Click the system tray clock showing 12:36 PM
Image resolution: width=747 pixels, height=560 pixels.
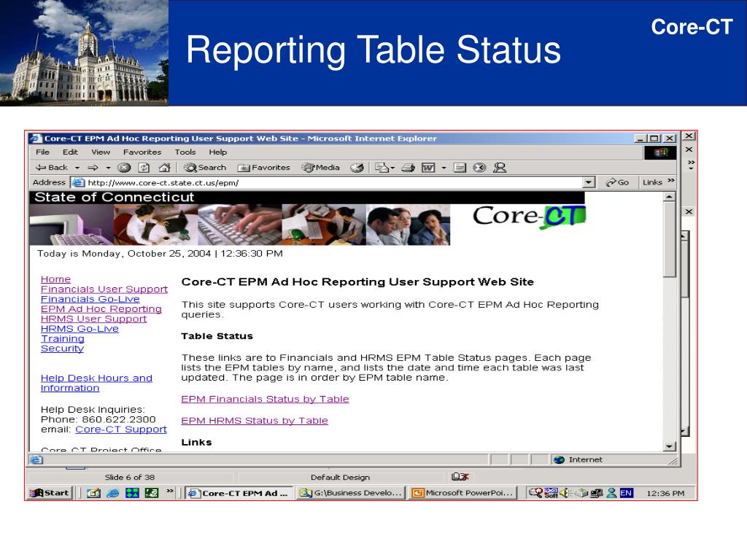pos(665,494)
